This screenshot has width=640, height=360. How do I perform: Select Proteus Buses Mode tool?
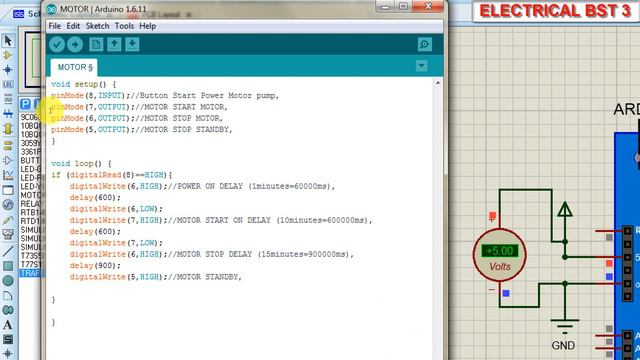(x=8, y=114)
